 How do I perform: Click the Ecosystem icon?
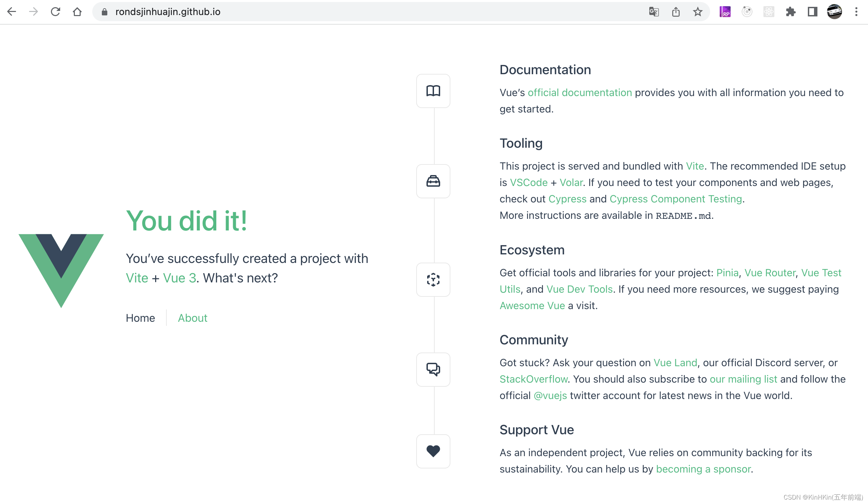point(433,280)
